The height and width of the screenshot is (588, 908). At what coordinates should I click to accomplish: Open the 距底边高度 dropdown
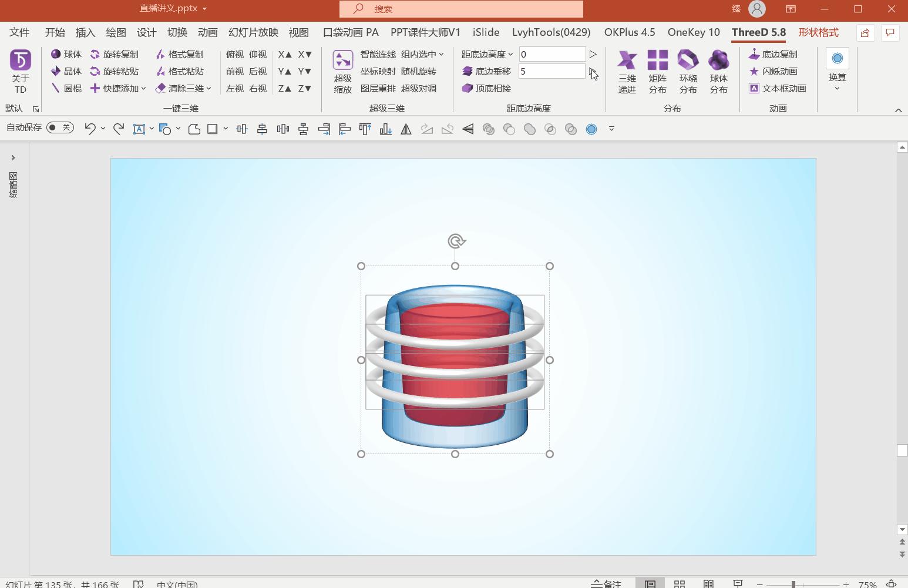click(x=510, y=54)
